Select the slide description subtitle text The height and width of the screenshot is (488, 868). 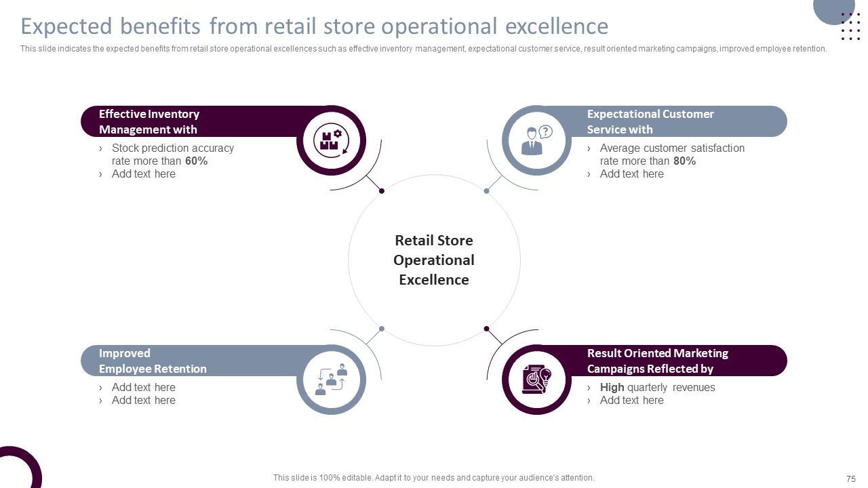pyautogui.click(x=424, y=49)
